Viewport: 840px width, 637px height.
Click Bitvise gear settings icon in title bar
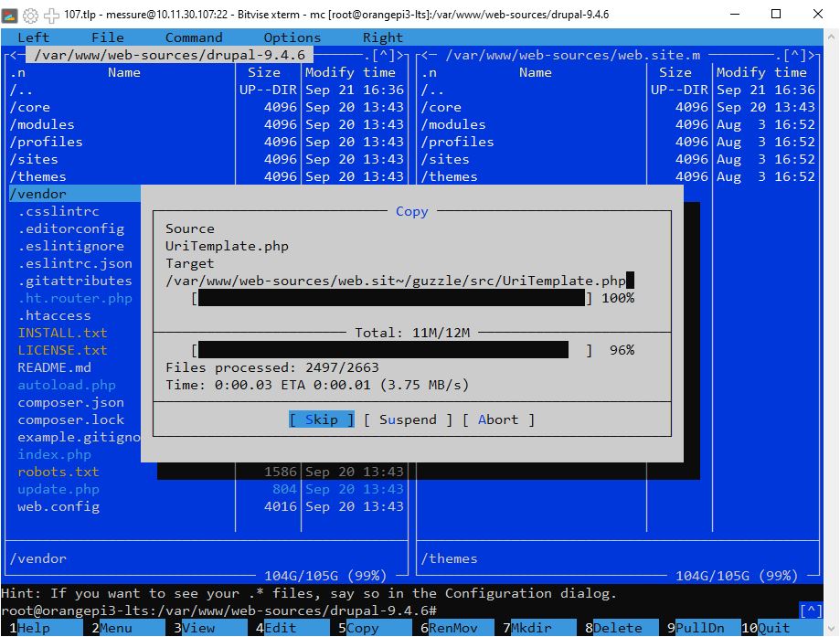click(30, 15)
